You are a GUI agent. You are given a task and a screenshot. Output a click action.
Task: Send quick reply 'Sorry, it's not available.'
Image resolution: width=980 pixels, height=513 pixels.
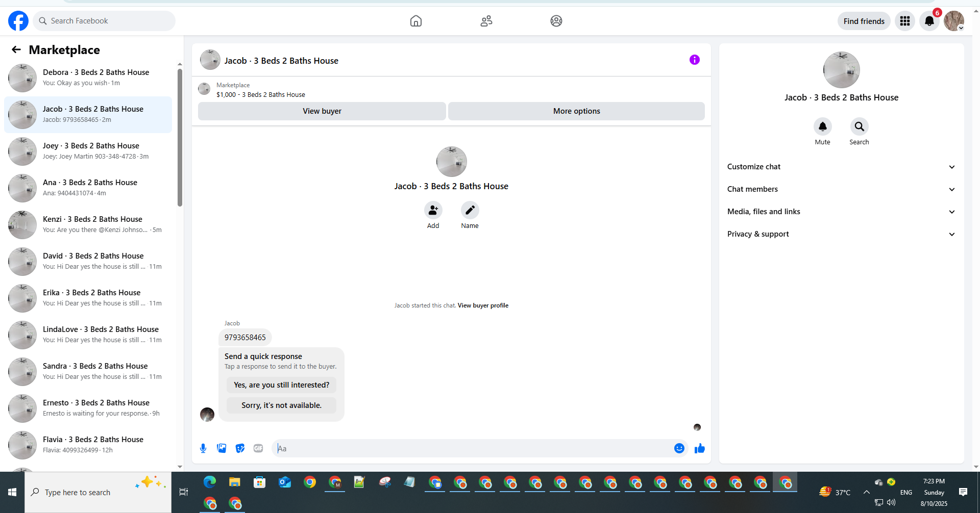(x=281, y=405)
